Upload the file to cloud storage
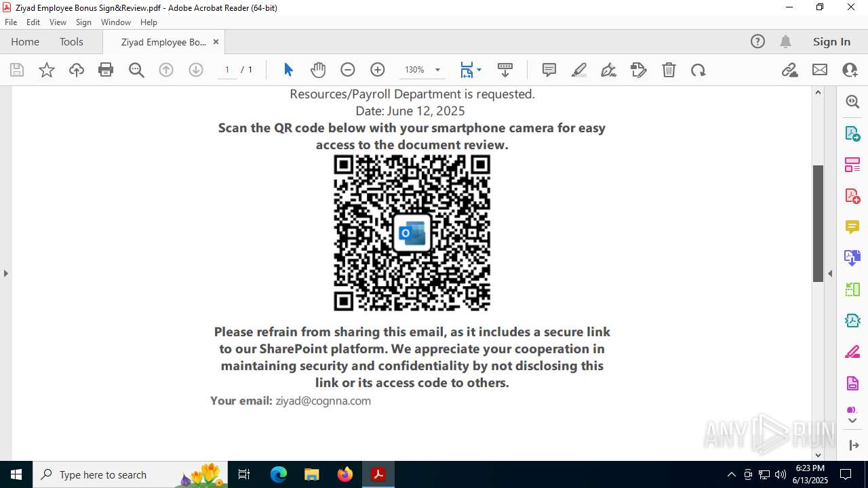The width and height of the screenshot is (868, 488). click(77, 70)
